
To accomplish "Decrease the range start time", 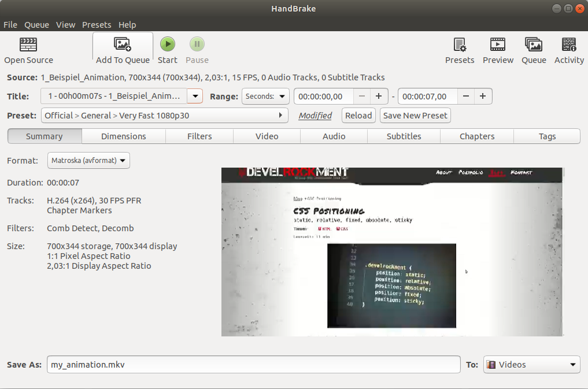I will 362,97.
